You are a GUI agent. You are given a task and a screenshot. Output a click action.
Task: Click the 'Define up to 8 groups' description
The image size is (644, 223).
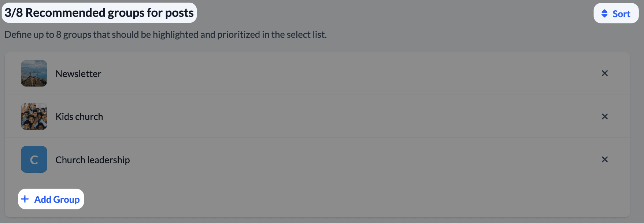[x=166, y=34]
